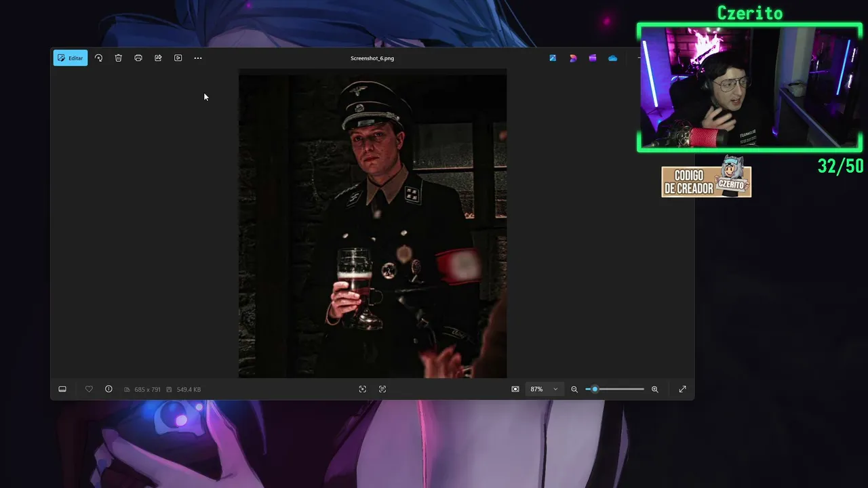Click the Czerito name above the webcam
Viewport: 868px width, 488px height.
[x=750, y=13]
